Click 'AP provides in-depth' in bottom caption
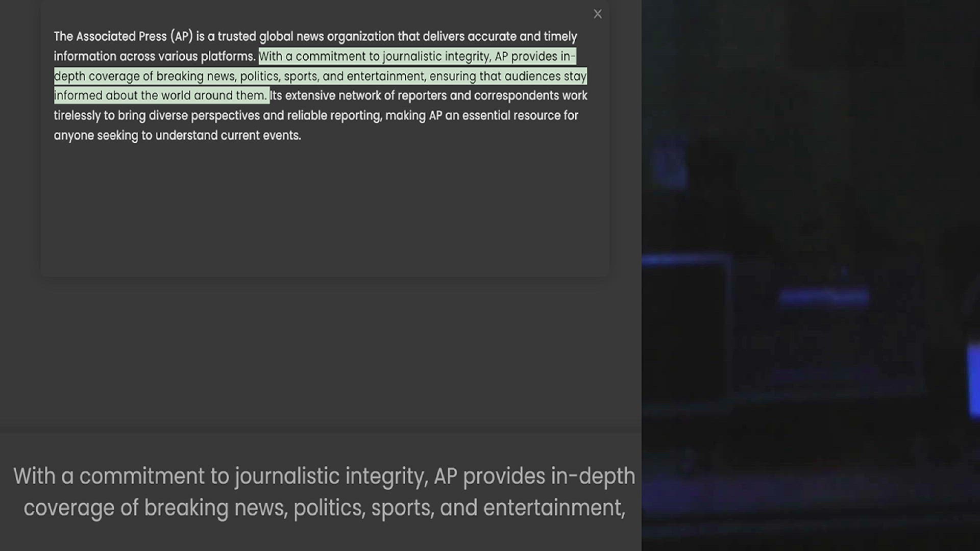Image resolution: width=980 pixels, height=551 pixels. (x=534, y=477)
